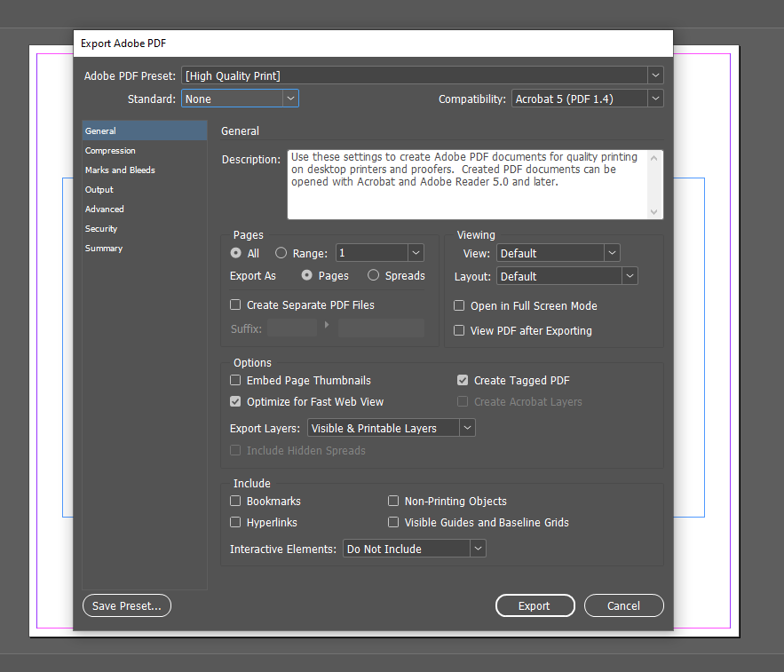Uncheck Optimize for Fast Web View
This screenshot has width=784, height=672.
coord(235,401)
